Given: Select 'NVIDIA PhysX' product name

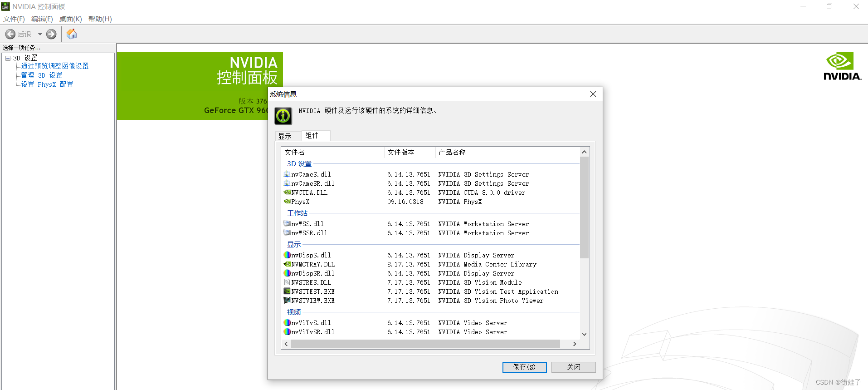Looking at the screenshot, I should coord(460,202).
